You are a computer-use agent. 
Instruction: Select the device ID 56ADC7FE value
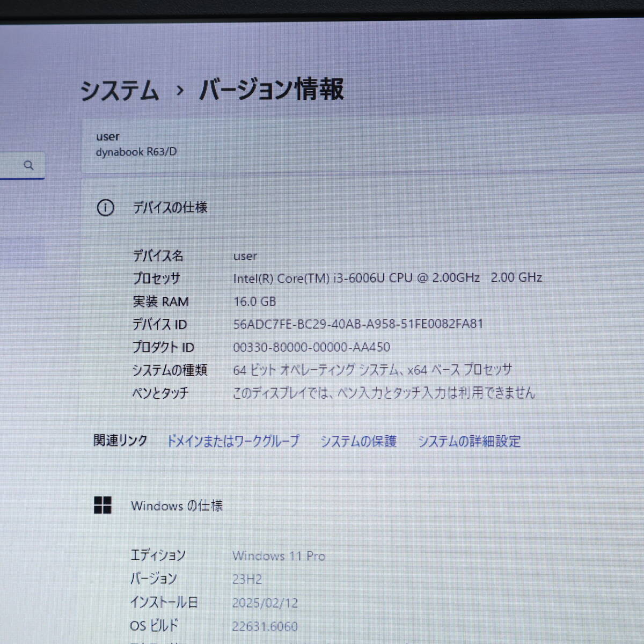pos(358,324)
